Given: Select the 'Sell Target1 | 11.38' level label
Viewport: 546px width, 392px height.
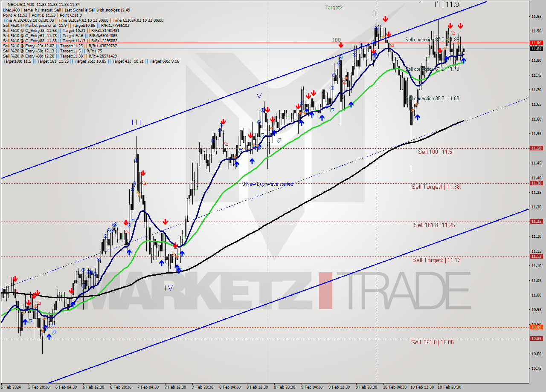Looking at the screenshot, I should click(x=436, y=187).
